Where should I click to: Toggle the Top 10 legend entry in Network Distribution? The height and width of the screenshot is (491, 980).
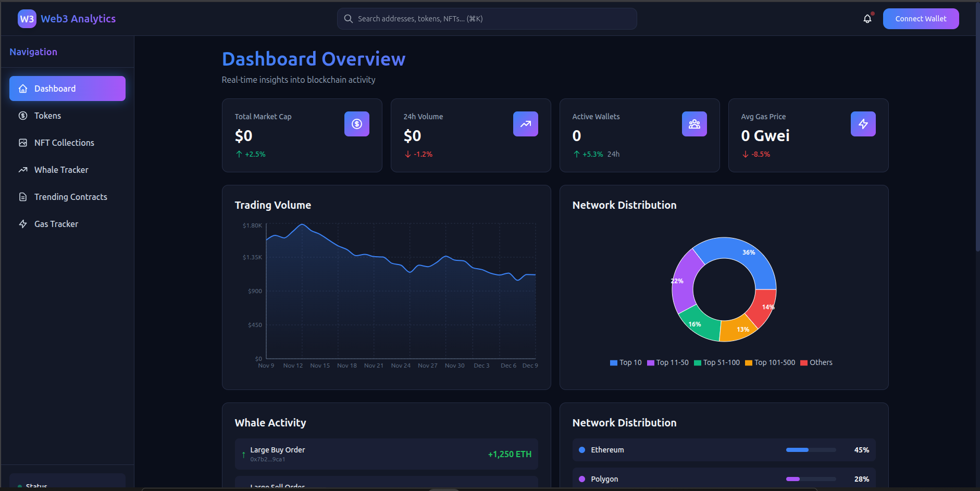(x=626, y=362)
